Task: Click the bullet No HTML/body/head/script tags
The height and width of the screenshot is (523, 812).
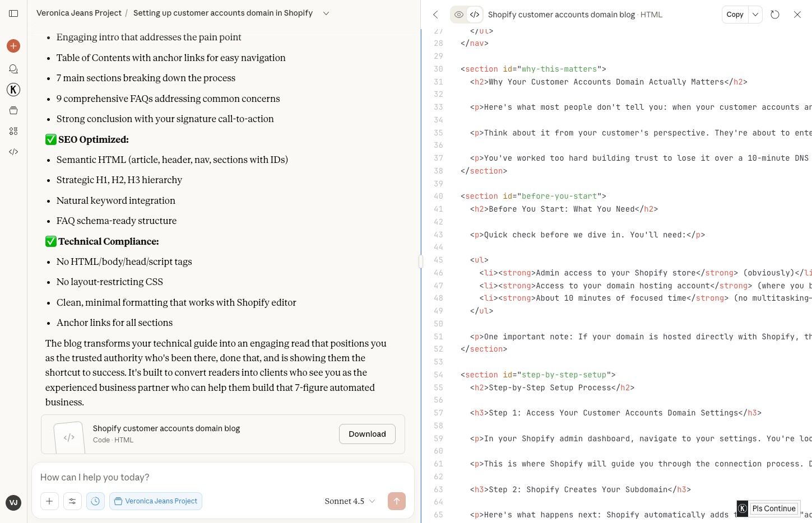Action: (x=124, y=261)
